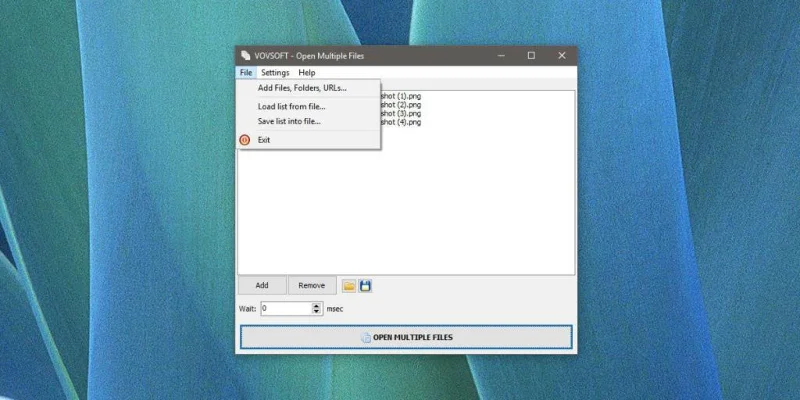Click the Remove button
This screenshot has width=800, height=400.
point(312,285)
